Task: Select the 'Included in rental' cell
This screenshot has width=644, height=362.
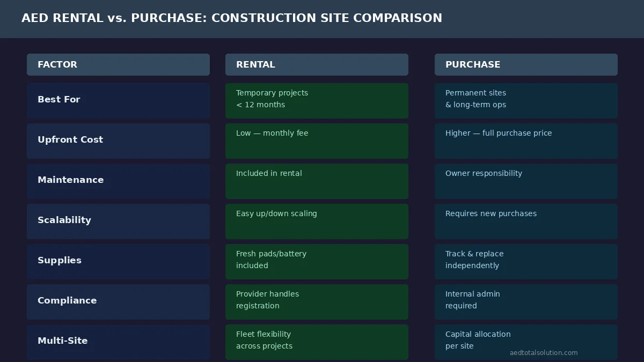Action: click(x=317, y=181)
